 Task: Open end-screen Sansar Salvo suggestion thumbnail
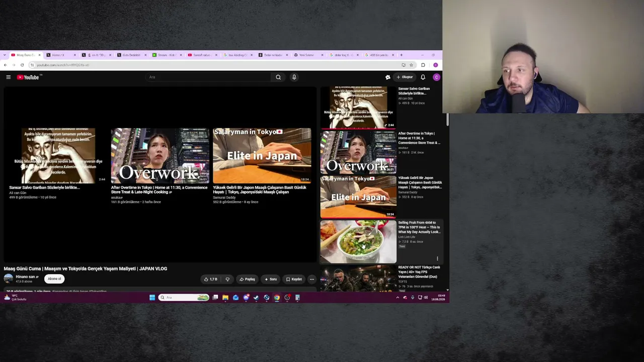click(x=58, y=155)
